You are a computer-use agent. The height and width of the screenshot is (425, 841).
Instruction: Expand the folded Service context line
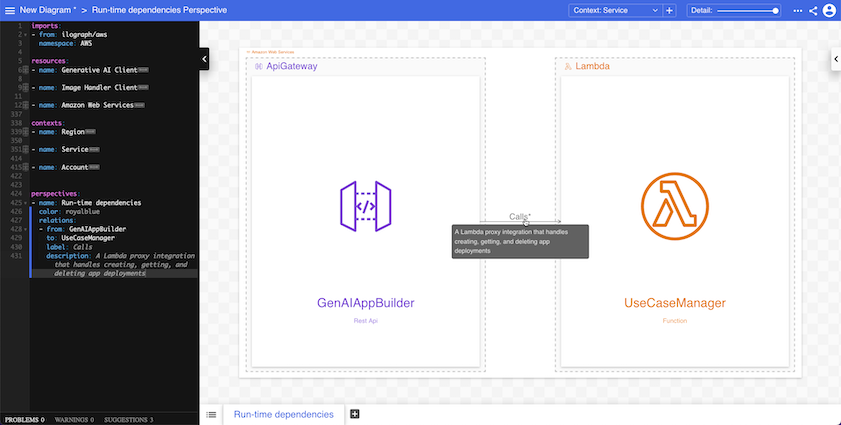coord(25,149)
